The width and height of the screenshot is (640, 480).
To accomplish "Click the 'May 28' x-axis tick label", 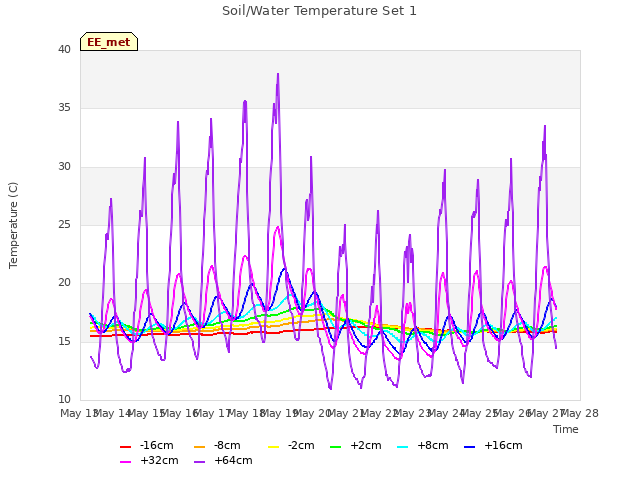I will pyautogui.click(x=580, y=413).
